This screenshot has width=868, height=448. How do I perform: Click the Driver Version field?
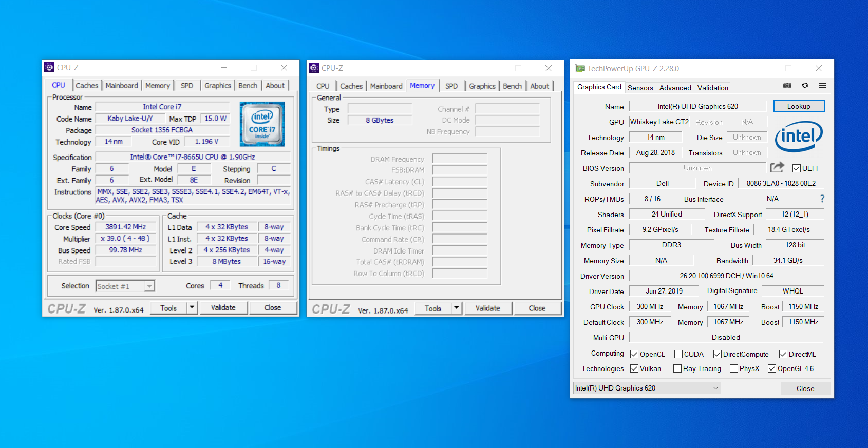tap(726, 276)
